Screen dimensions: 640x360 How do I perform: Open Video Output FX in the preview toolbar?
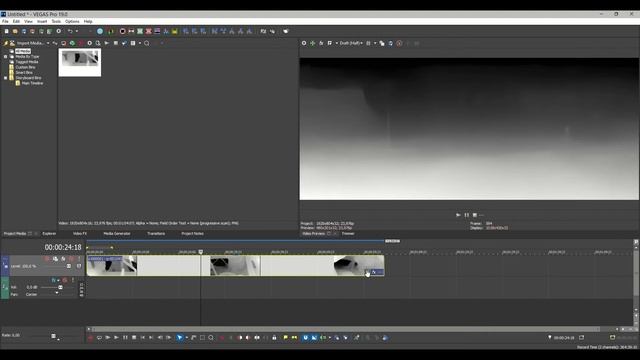pyautogui.click(x=321, y=43)
